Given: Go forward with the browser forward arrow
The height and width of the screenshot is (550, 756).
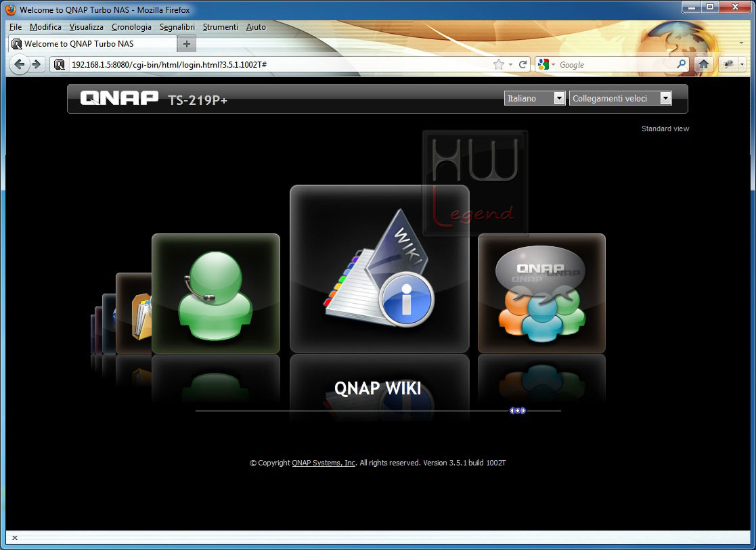Looking at the screenshot, I should [x=37, y=64].
